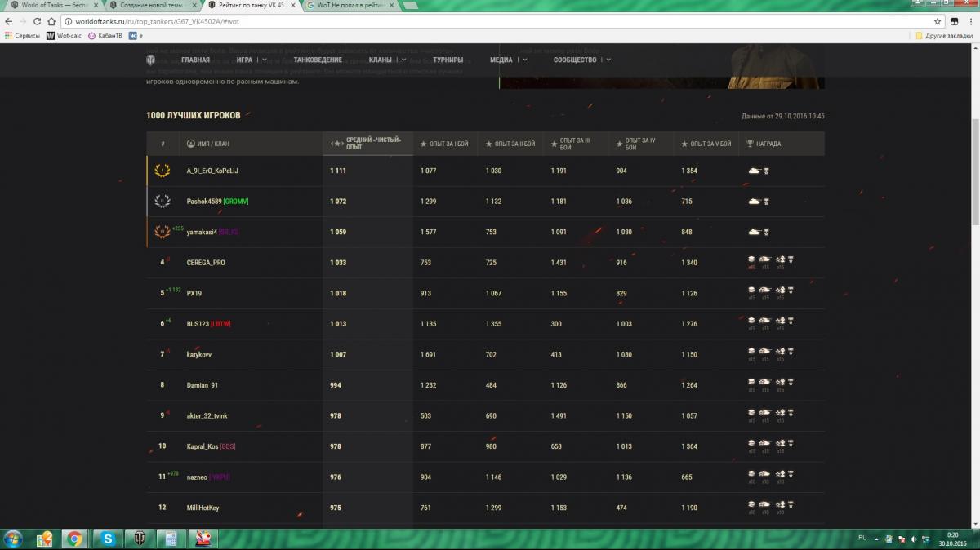Open the ТАНКОВЕДЕНИЕ nav item

pyautogui.click(x=318, y=60)
